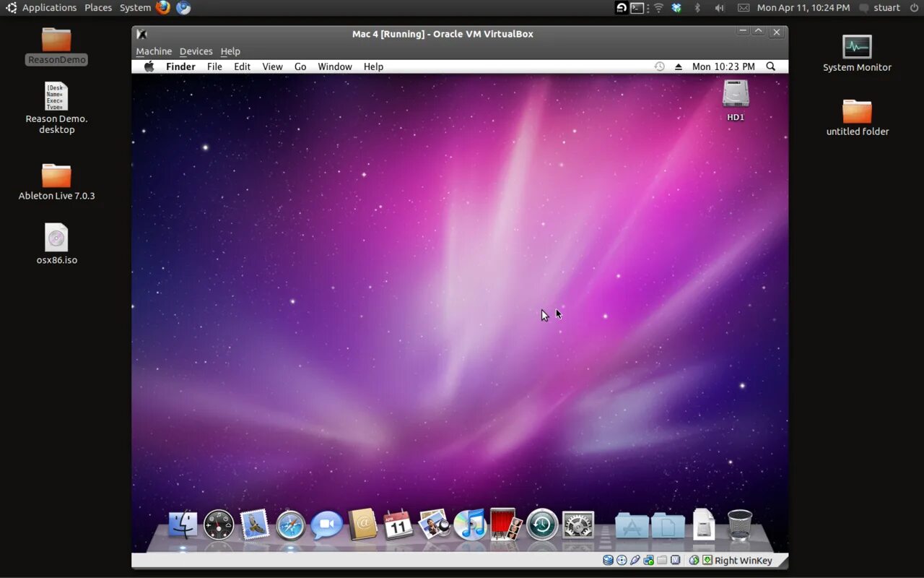924x578 pixels.
Task: Click the disk image icon in dock
Action: click(x=704, y=525)
